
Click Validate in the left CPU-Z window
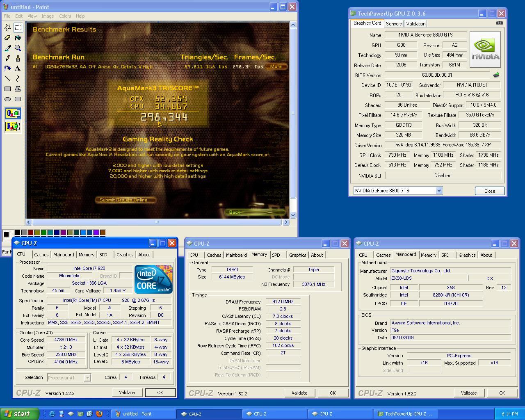(127, 393)
